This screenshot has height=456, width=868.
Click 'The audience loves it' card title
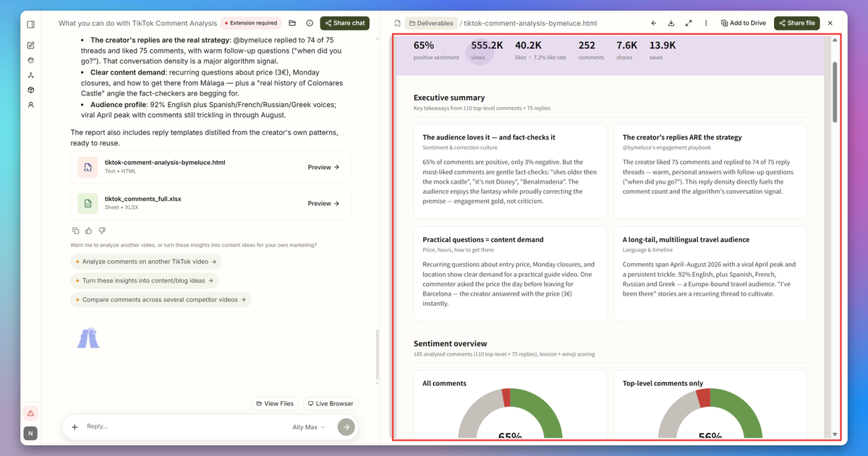point(489,137)
